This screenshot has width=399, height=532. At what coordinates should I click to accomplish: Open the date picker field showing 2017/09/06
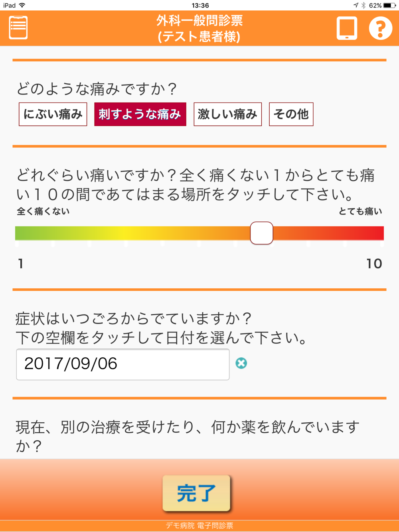click(x=122, y=364)
